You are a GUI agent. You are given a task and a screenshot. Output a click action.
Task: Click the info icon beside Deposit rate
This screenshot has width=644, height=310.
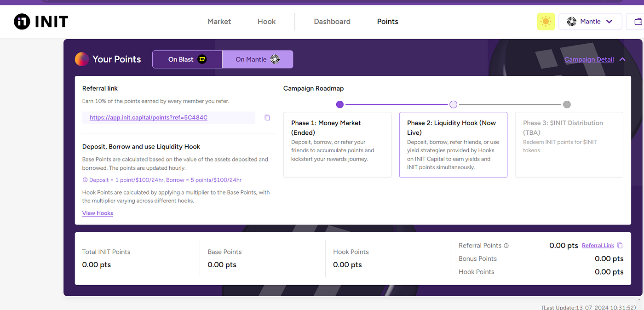tap(85, 180)
